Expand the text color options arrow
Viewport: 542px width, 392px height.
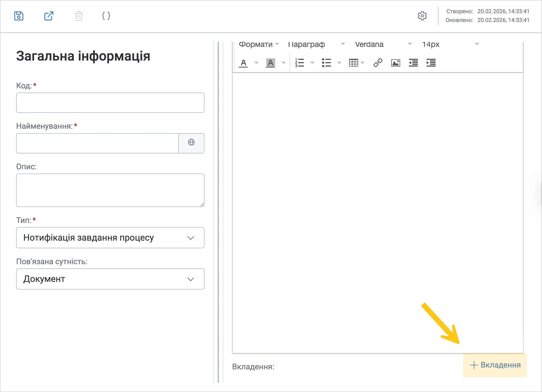256,63
